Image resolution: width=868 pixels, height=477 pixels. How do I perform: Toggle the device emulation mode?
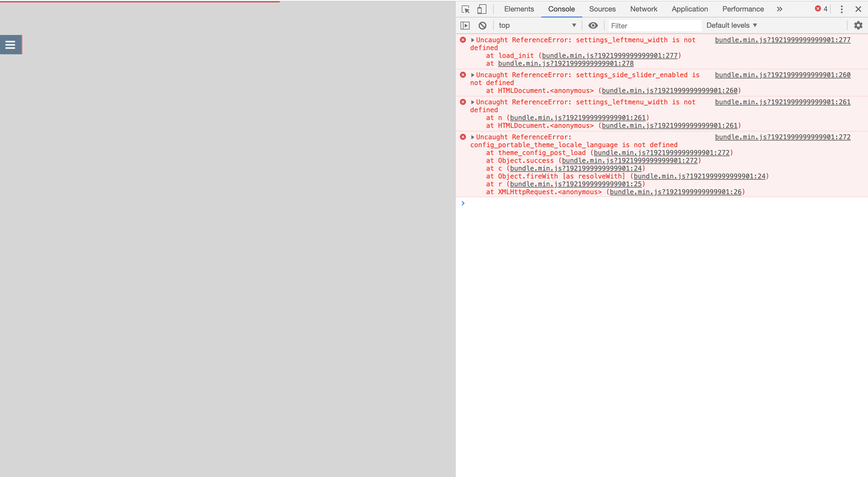pyautogui.click(x=482, y=9)
